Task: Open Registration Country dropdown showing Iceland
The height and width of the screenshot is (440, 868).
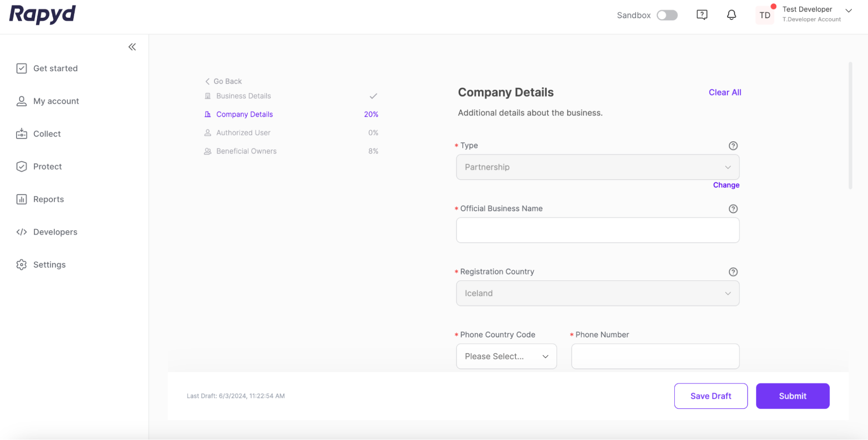Action: tap(597, 293)
